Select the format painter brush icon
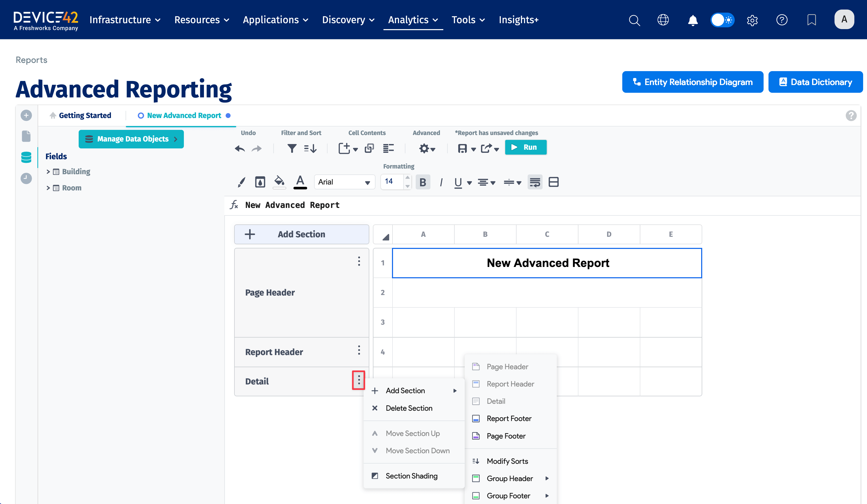This screenshot has height=504, width=867. [x=242, y=182]
